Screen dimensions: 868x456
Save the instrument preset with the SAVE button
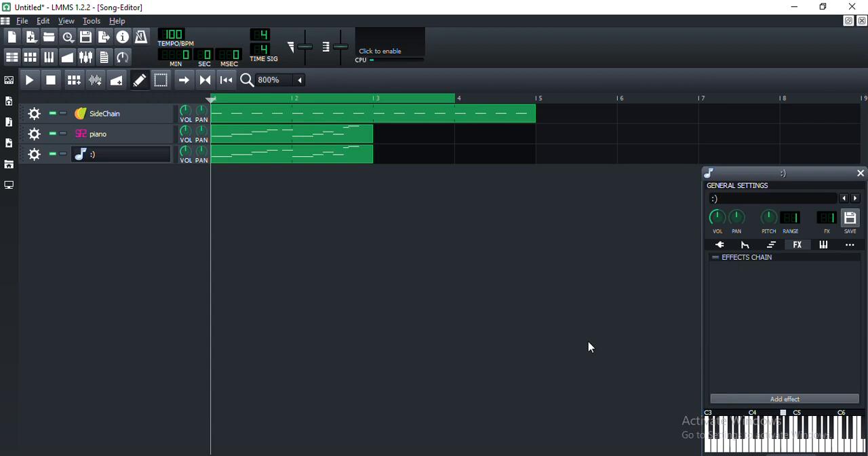click(850, 218)
